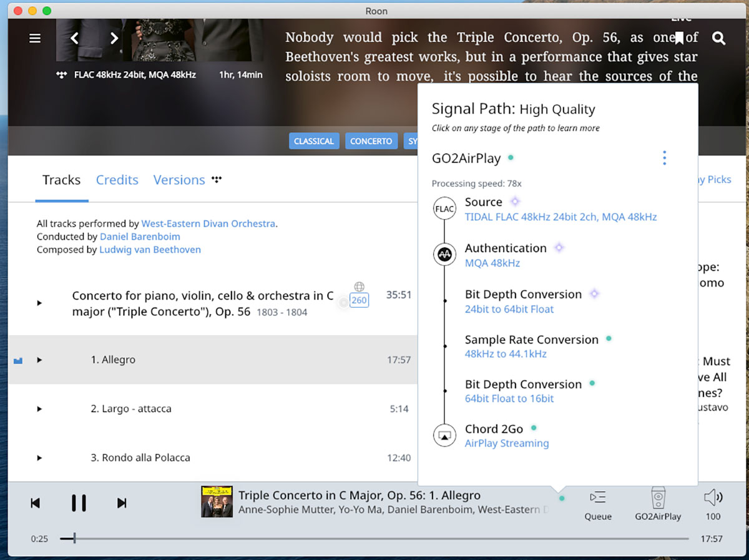Go back with the left arrow
Viewport: 749px width, 560px height.
point(74,39)
